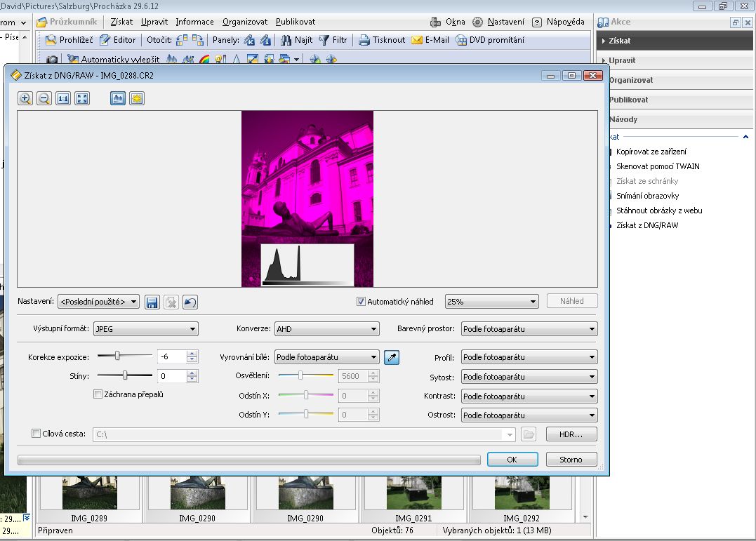Disable the Automatický náhled checkbox
The width and height of the screenshot is (756, 541).
pyautogui.click(x=362, y=302)
